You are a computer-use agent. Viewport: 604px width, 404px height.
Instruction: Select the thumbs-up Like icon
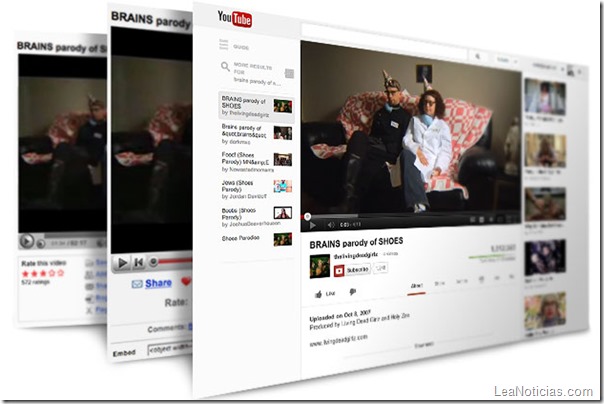coord(318,294)
